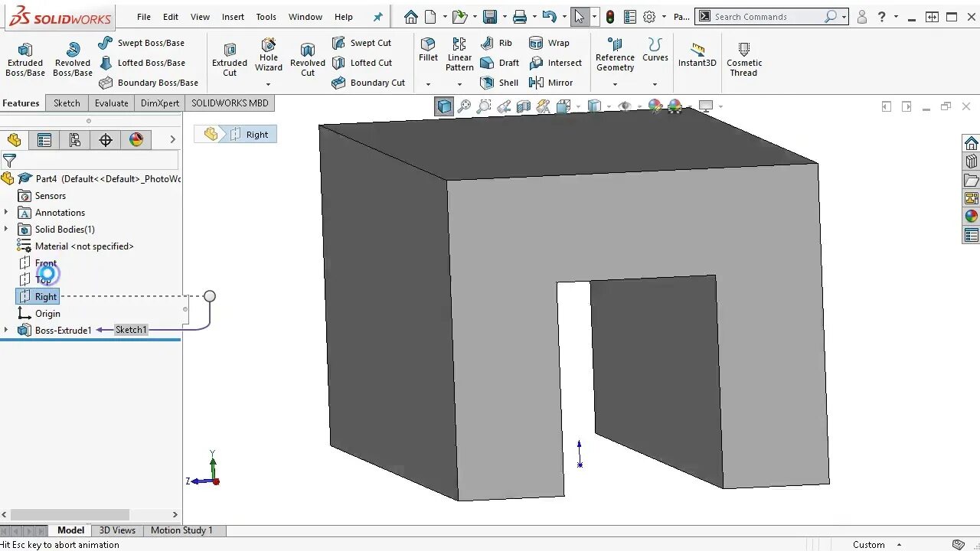Select the Revolved Boss/Base tool
This screenshot has width=980, height=551.
[73, 60]
